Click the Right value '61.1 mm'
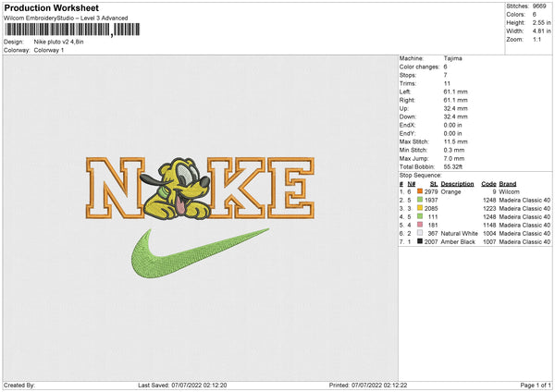 click(455, 100)
